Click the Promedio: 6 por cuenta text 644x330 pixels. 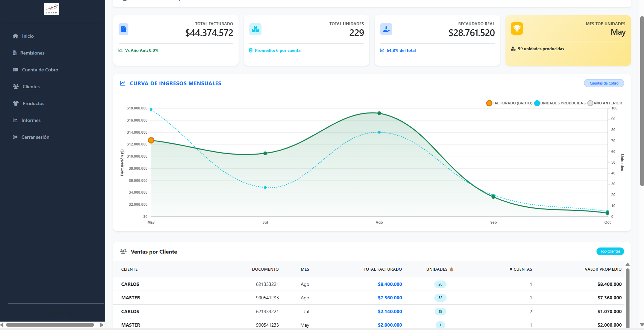pos(277,51)
